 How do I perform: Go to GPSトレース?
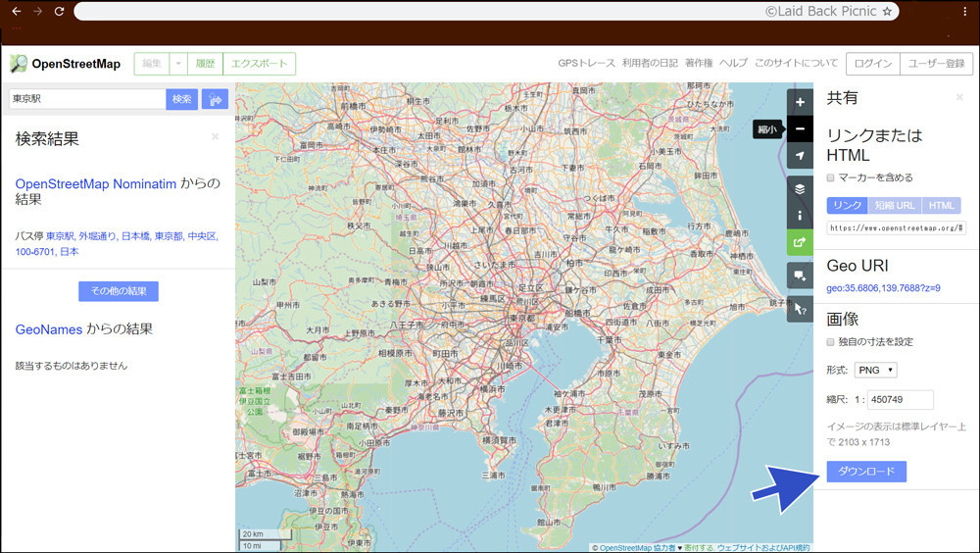pyautogui.click(x=586, y=63)
